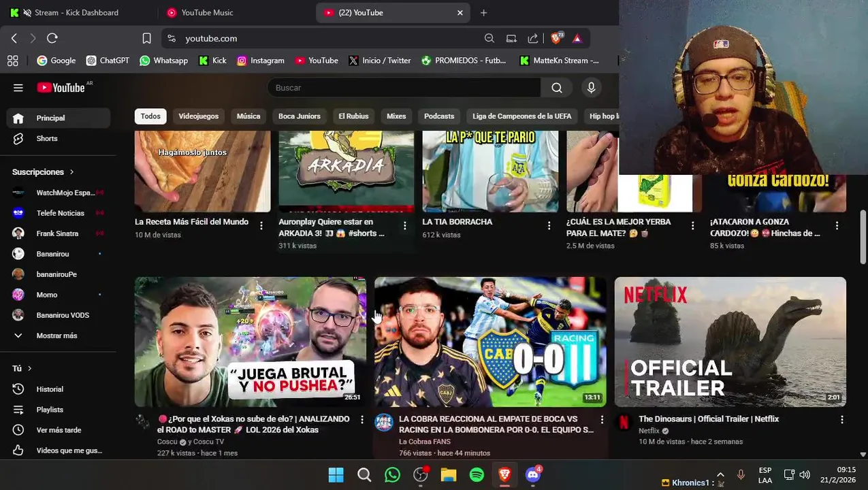This screenshot has height=490, width=868.
Task: Open the browser zoom magnifier icon
Action: tap(489, 38)
